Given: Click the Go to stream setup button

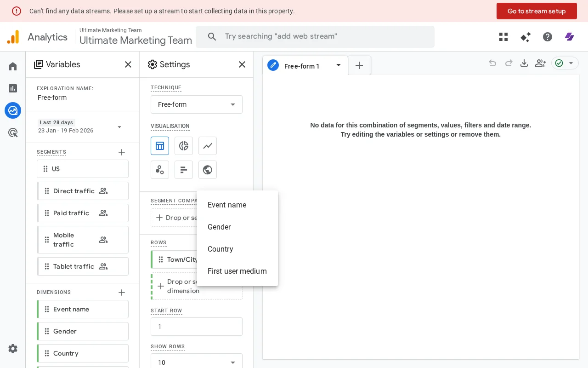Looking at the screenshot, I should [537, 11].
